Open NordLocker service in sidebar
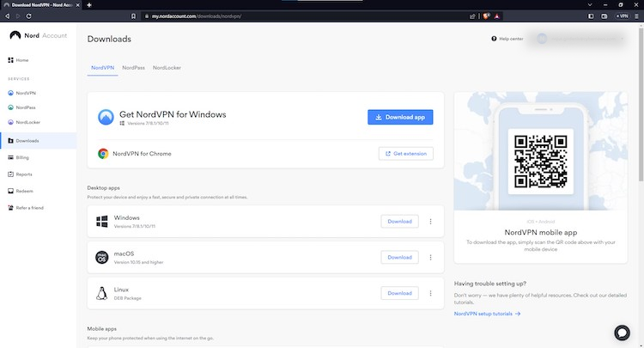 point(24,122)
